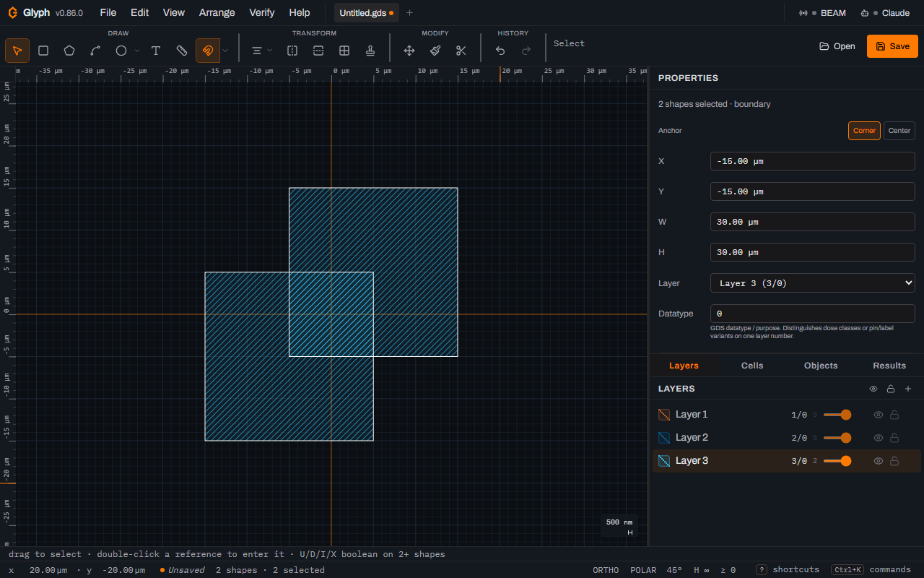The image size is (924, 578).
Task: Click the Save button
Action: coord(892,46)
